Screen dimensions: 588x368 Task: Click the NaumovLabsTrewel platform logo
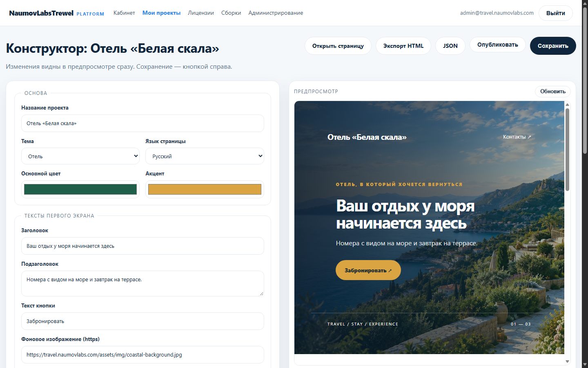click(56, 13)
